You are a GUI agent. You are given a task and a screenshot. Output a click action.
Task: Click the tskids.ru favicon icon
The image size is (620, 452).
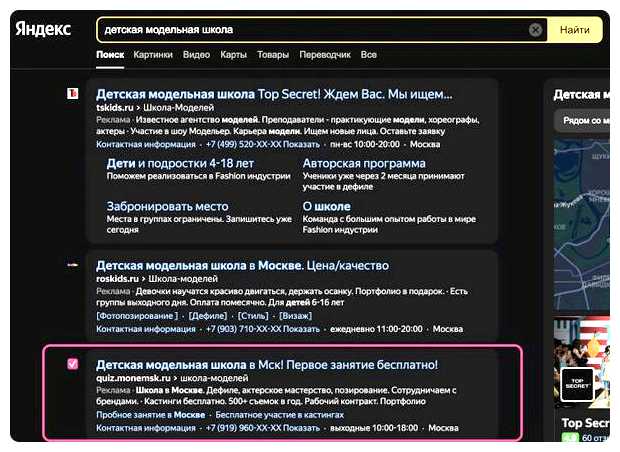72,93
